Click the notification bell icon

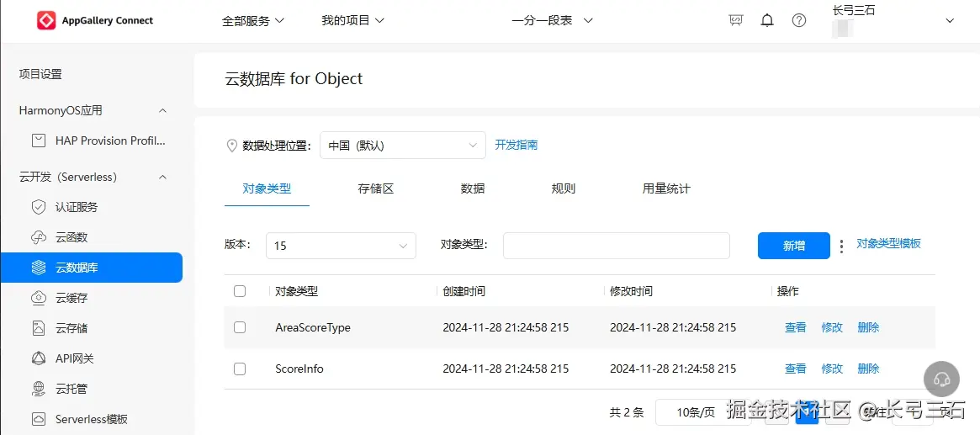[x=767, y=20]
